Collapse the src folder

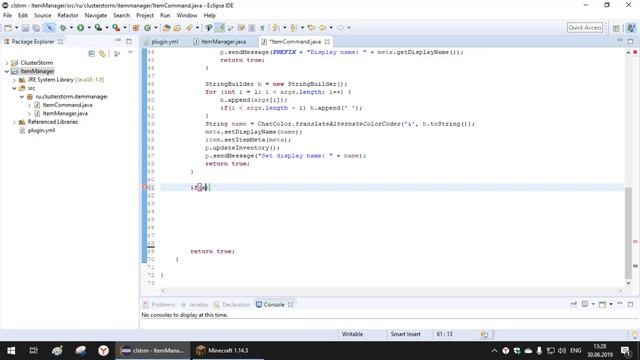click(x=14, y=88)
